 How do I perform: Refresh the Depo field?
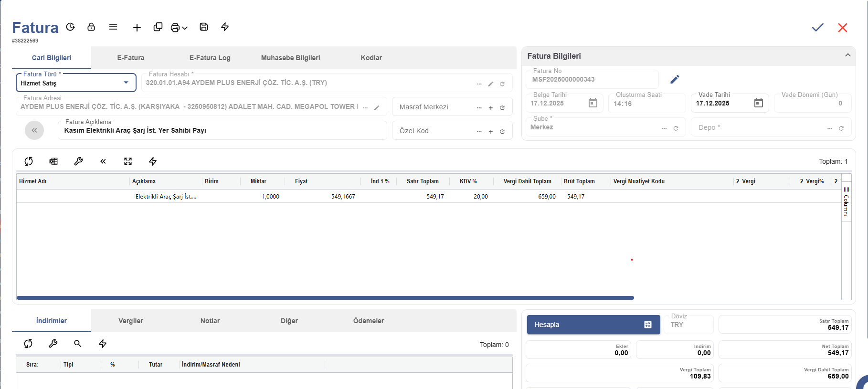[841, 128]
